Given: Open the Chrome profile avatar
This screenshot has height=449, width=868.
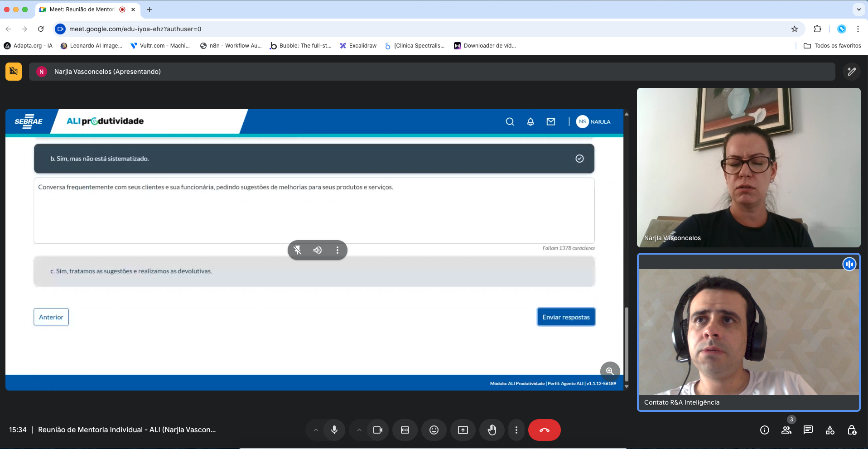Looking at the screenshot, I should pos(842,29).
